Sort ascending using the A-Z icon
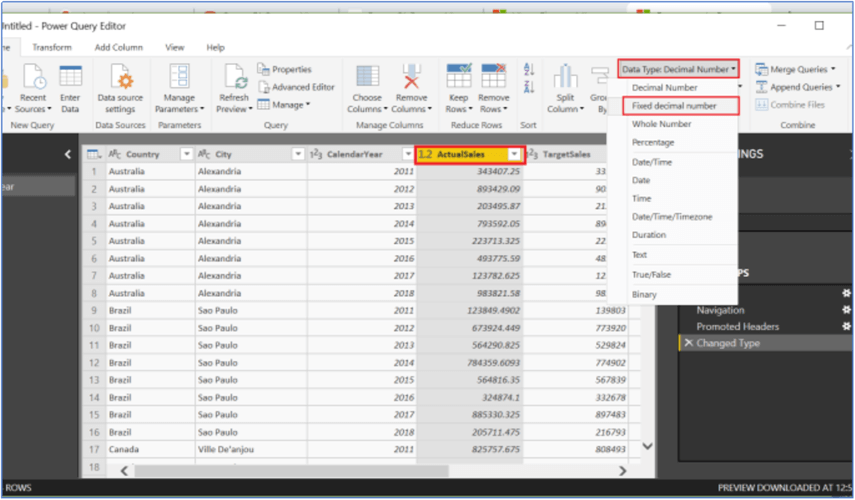This screenshot has width=855, height=500. [529, 71]
